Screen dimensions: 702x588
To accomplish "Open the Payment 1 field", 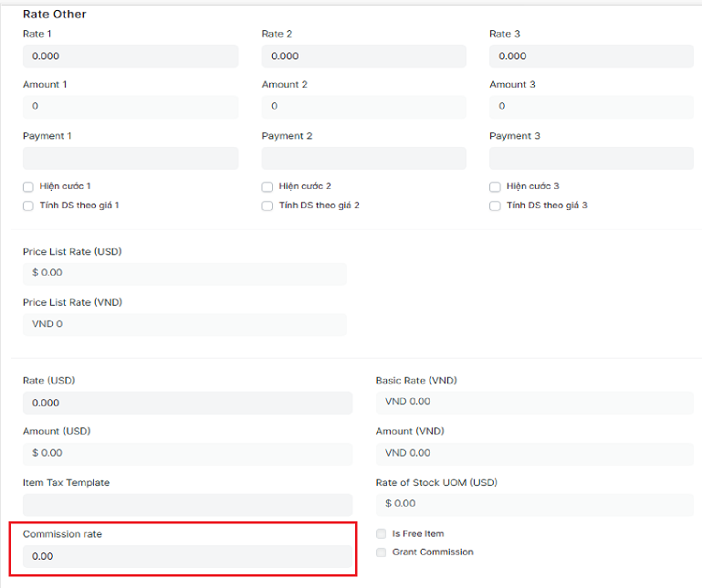I will [x=130, y=158].
